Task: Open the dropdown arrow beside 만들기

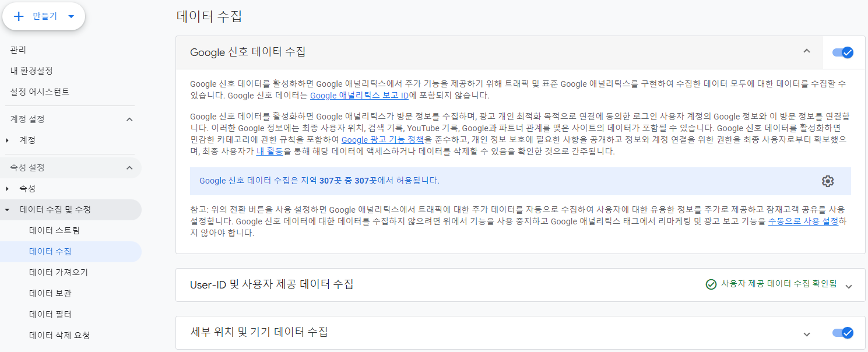Action: 71,16
